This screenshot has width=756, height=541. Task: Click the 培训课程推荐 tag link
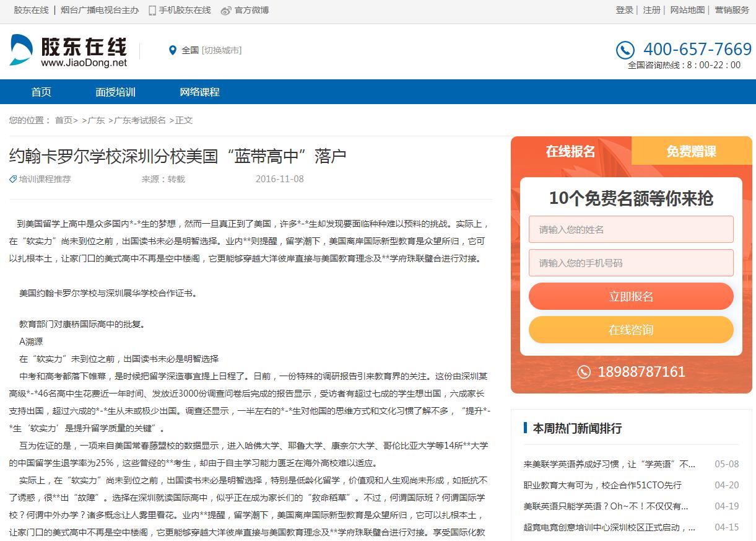45,179
